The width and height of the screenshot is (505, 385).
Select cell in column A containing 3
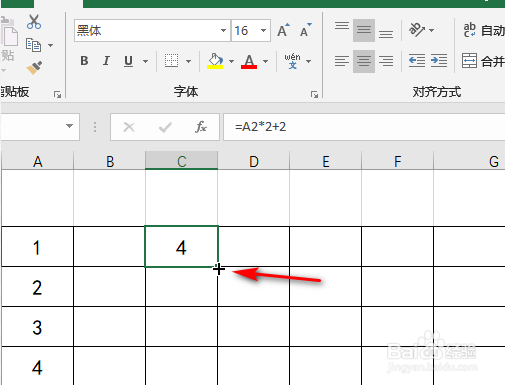pyautogui.click(x=37, y=327)
